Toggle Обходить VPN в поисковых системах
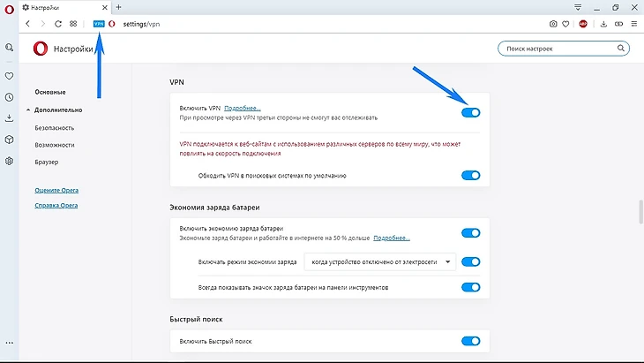The height and width of the screenshot is (363, 644). pyautogui.click(x=471, y=176)
